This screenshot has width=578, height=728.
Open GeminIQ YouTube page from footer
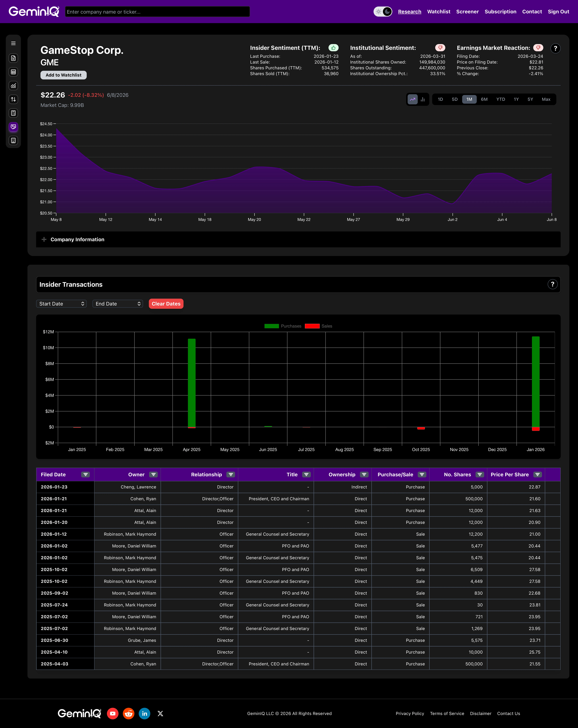click(x=112, y=713)
